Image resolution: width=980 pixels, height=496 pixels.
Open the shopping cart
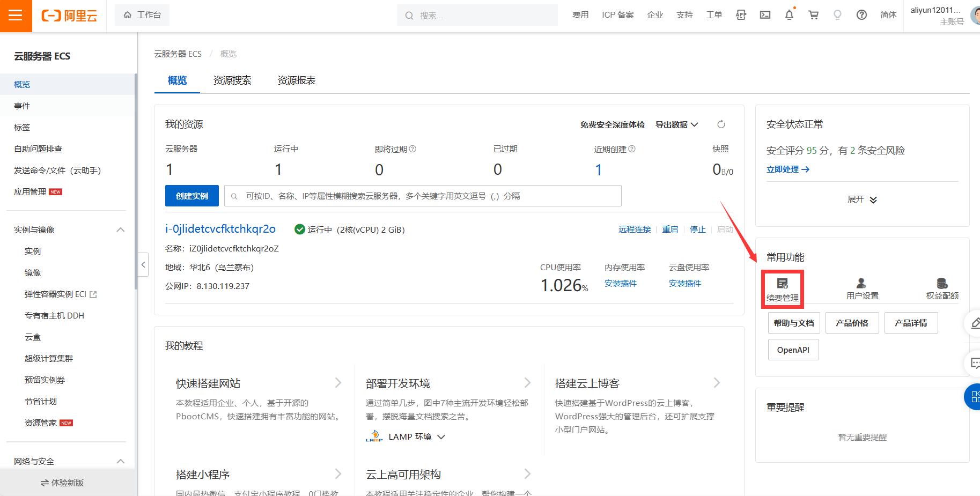click(813, 15)
